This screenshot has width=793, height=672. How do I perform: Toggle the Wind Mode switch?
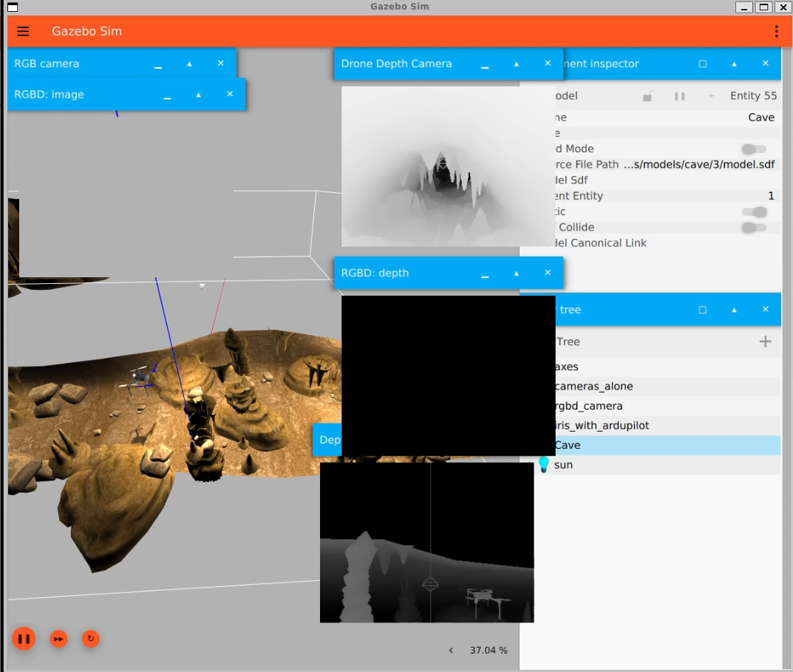pyautogui.click(x=754, y=149)
